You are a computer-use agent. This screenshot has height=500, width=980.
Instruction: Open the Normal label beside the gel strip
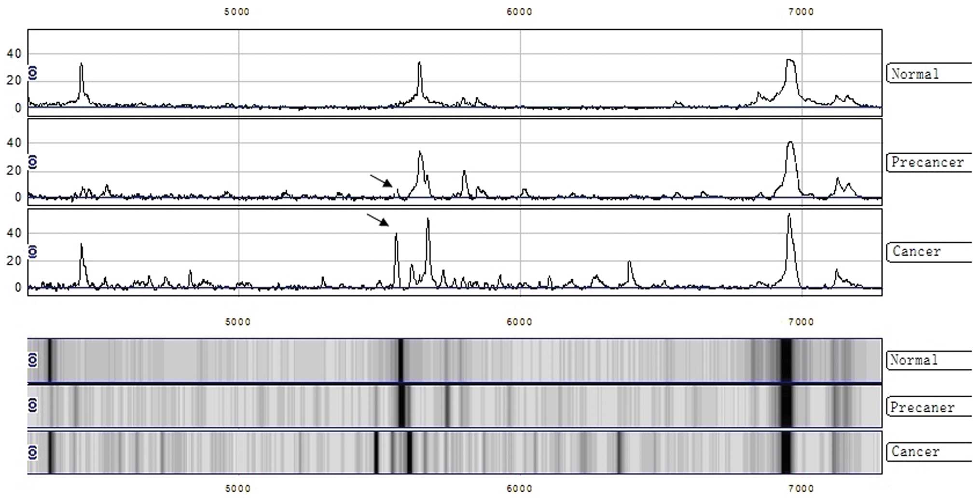pos(914,360)
